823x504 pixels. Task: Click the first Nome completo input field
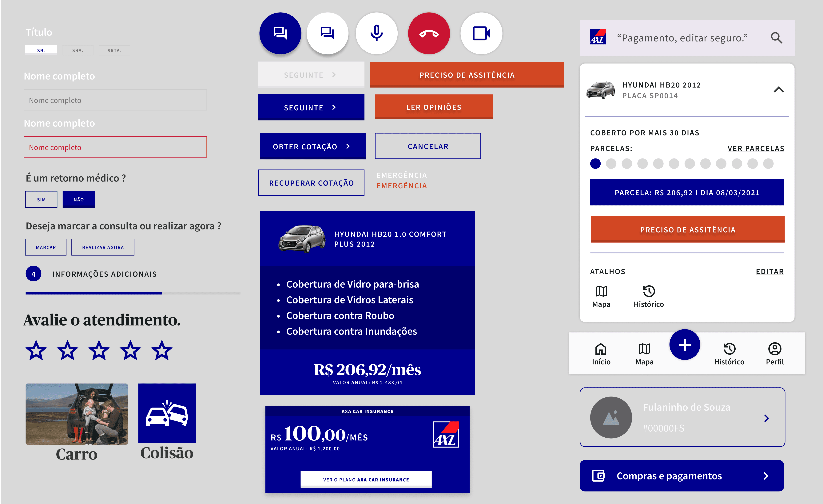click(115, 100)
